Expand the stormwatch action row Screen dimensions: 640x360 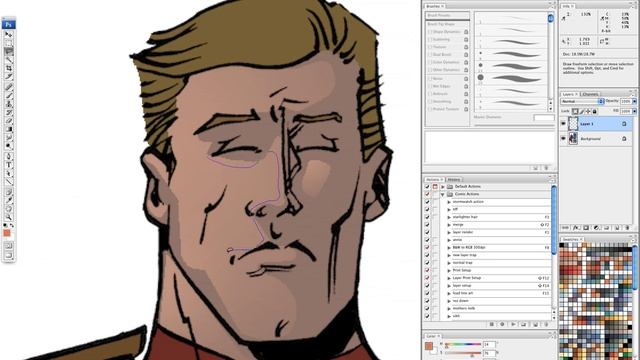point(449,202)
